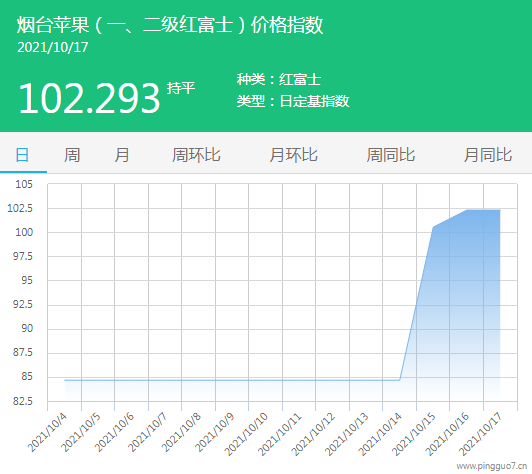Image resolution: width=532 pixels, height=474 pixels.
Task: Open the 月环比 tab
Action: click(x=293, y=155)
